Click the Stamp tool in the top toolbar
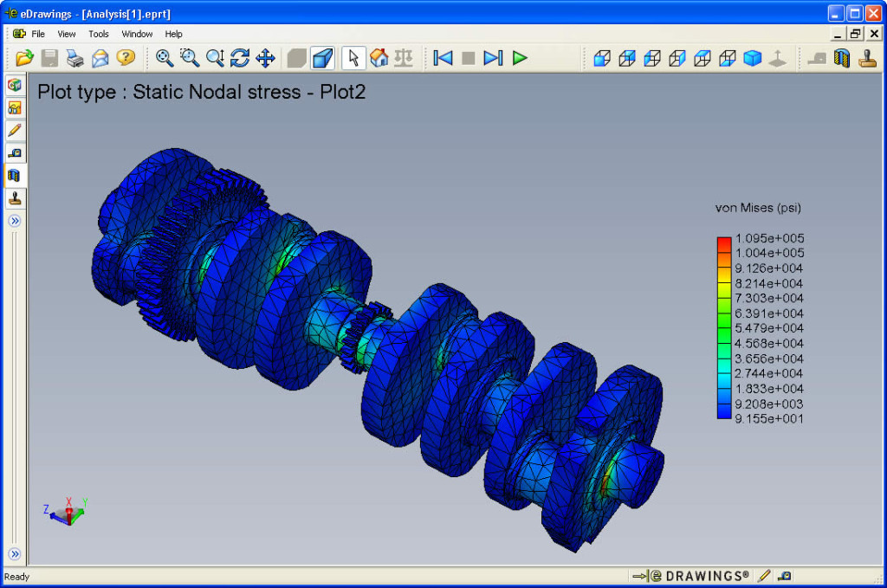Viewport: 887px width, 588px height. tap(867, 58)
